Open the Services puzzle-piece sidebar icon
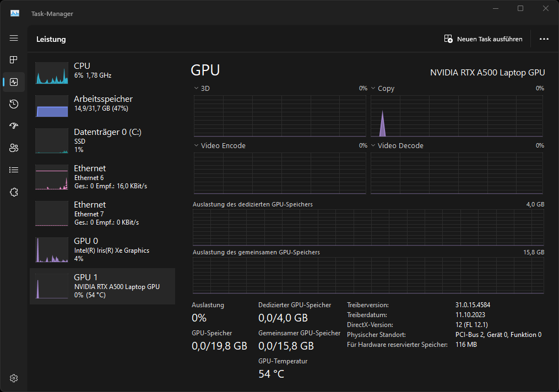This screenshot has width=559, height=392. [14, 192]
